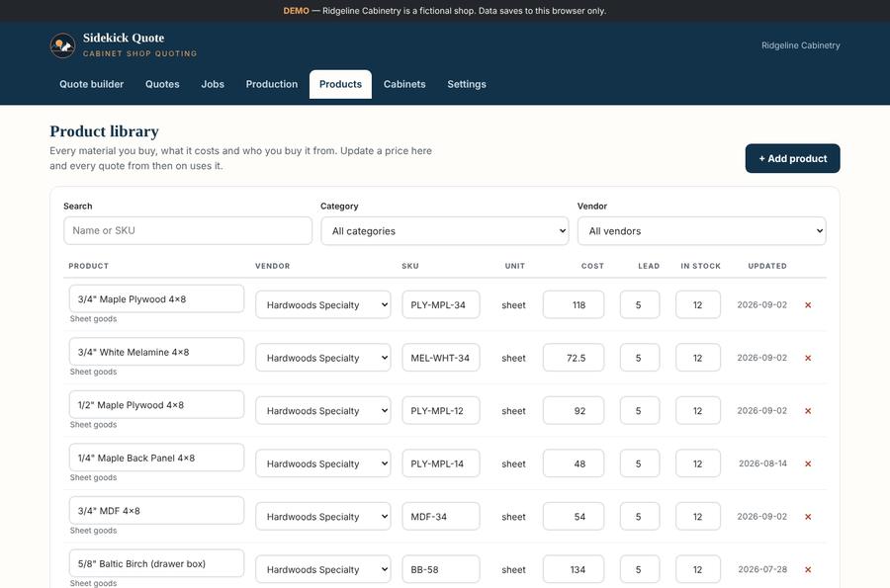Open the Production tab
This screenshot has width=890, height=588.
point(272,84)
